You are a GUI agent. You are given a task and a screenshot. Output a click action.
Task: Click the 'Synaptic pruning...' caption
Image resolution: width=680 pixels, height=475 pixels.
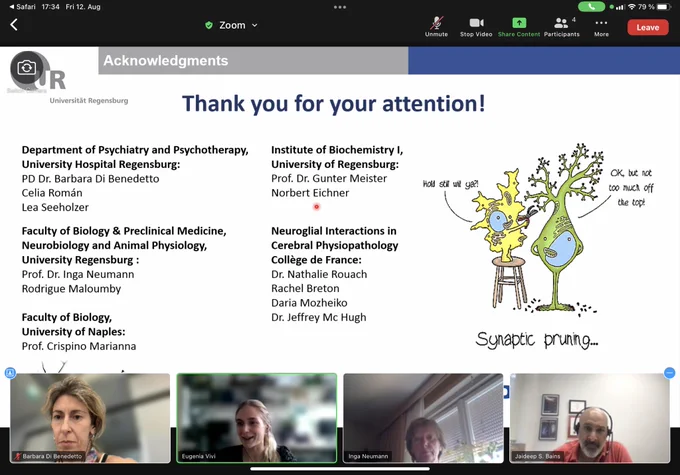pyautogui.click(x=537, y=339)
